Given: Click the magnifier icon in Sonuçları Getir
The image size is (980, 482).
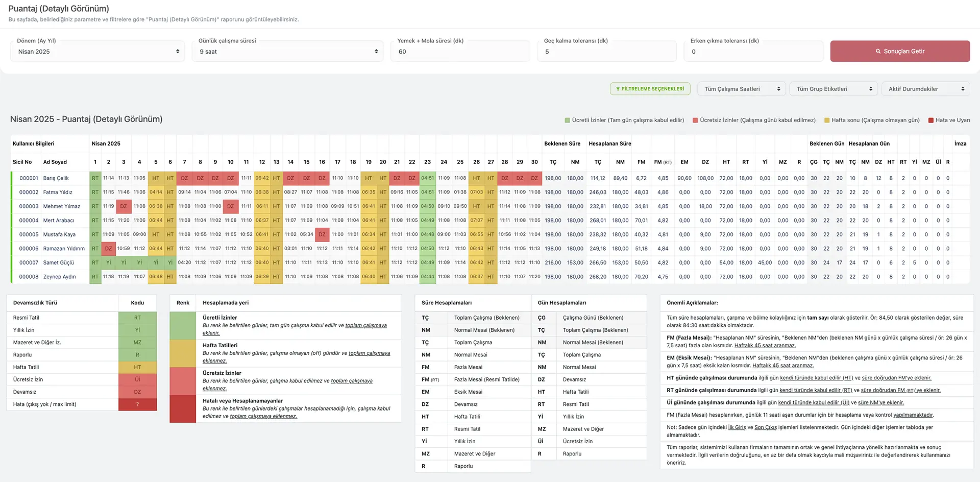Looking at the screenshot, I should (878, 52).
